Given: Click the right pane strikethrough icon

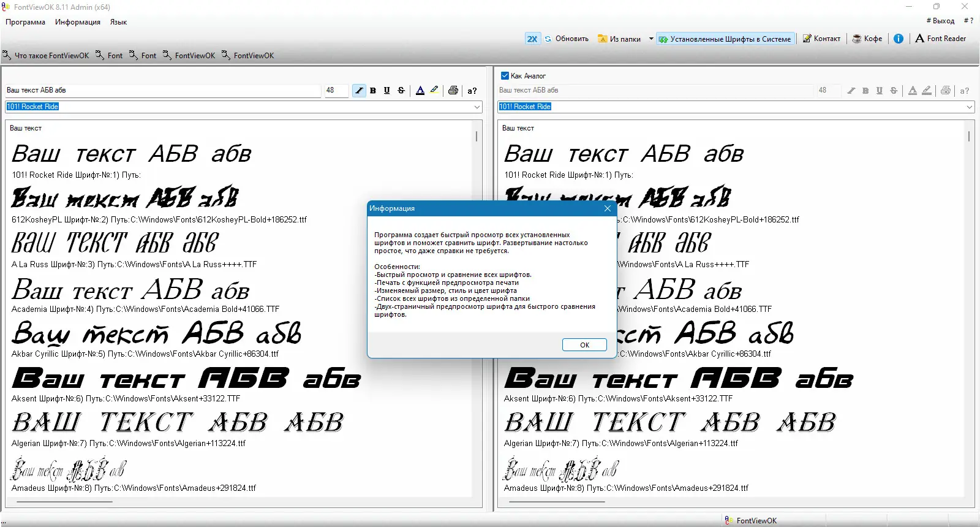Looking at the screenshot, I should [894, 91].
